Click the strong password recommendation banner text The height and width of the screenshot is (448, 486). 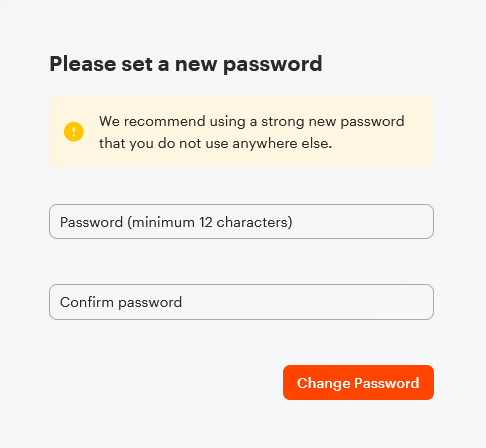252,132
